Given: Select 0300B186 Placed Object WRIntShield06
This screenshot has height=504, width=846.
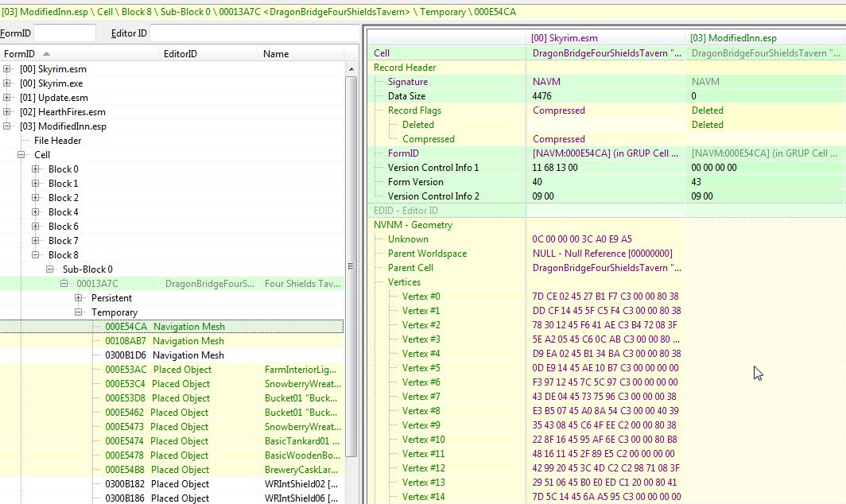Looking at the screenshot, I should [x=172, y=498].
